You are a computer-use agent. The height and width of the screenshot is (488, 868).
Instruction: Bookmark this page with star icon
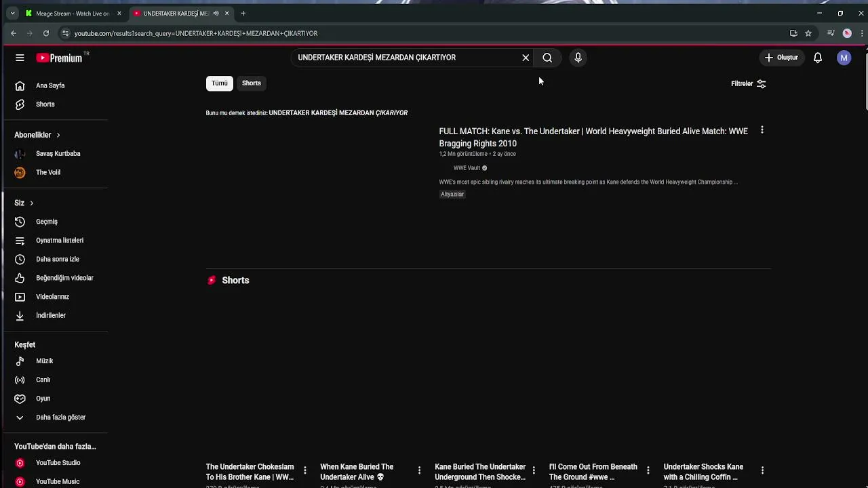[808, 33]
